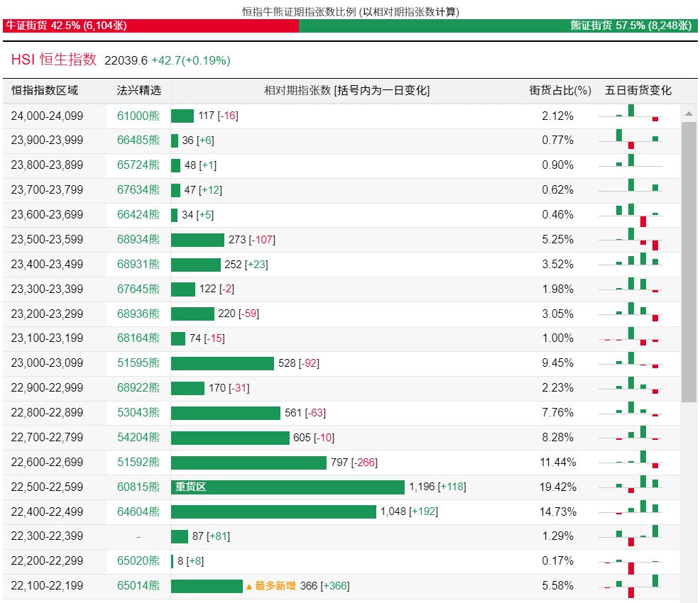This screenshot has width=700, height=603.
Task: Click the value 1,048 [+192]
Action: click(x=409, y=512)
